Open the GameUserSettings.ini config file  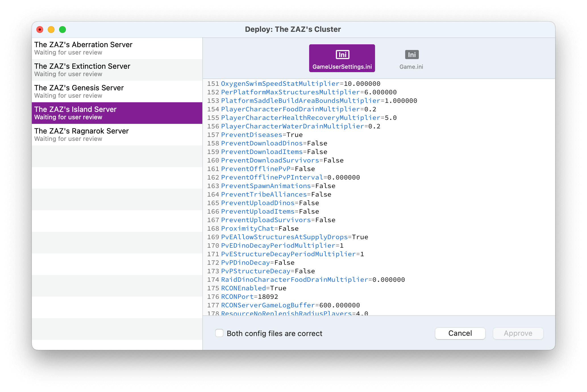pos(342,58)
